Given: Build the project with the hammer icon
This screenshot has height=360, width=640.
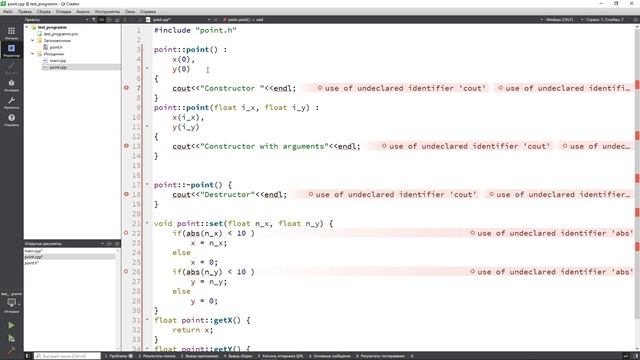Looking at the screenshot, I should point(11,350).
